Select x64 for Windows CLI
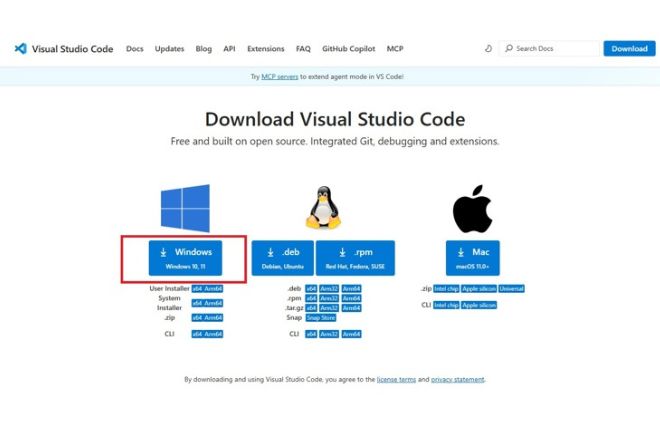This screenshot has width=660, height=440. pyautogui.click(x=197, y=334)
